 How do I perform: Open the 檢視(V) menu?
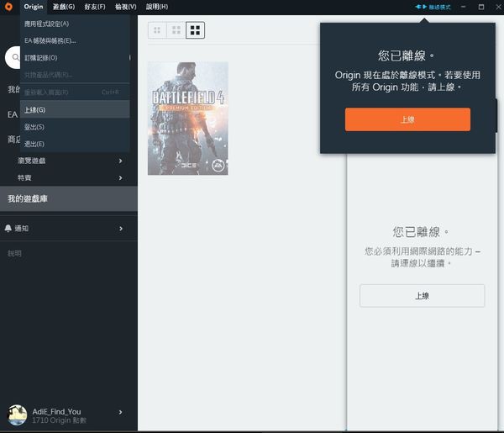pos(126,7)
